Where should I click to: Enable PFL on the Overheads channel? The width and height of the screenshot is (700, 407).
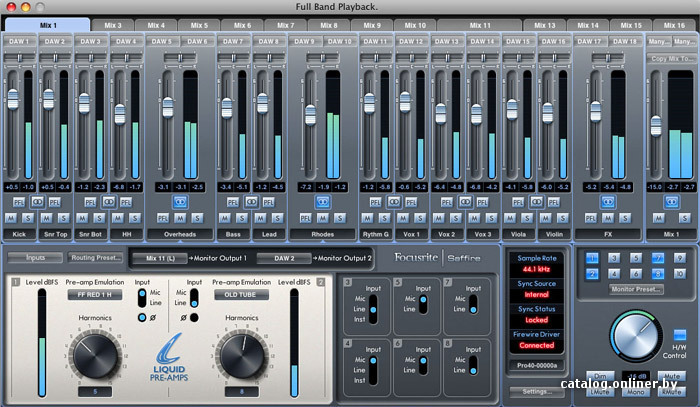click(x=163, y=218)
